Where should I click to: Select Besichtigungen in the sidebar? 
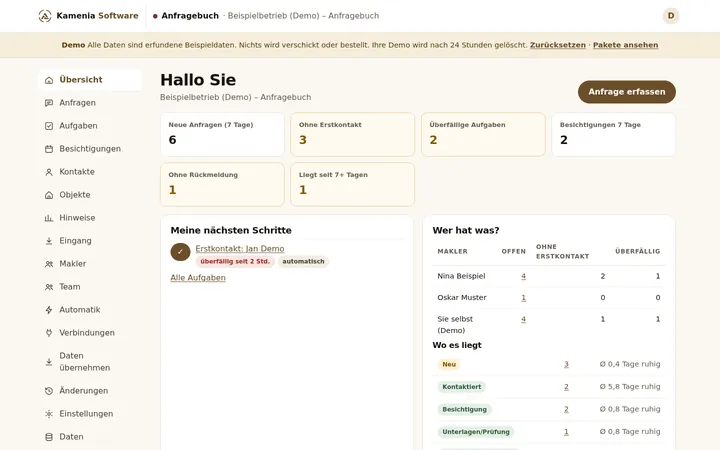click(90, 149)
